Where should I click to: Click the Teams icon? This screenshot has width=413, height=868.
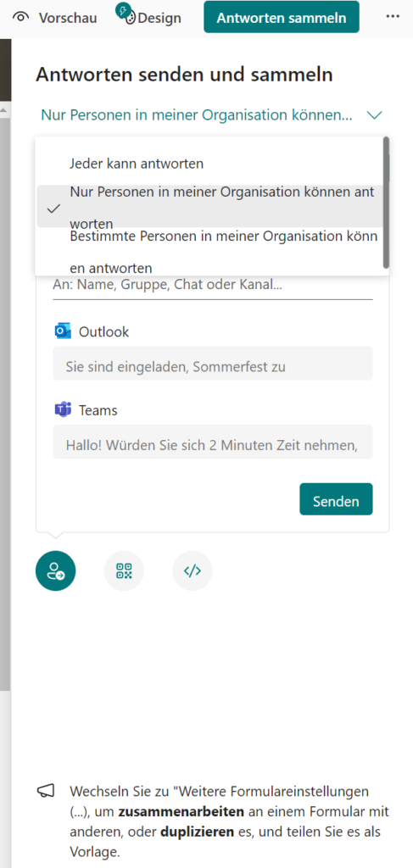pyautogui.click(x=63, y=410)
